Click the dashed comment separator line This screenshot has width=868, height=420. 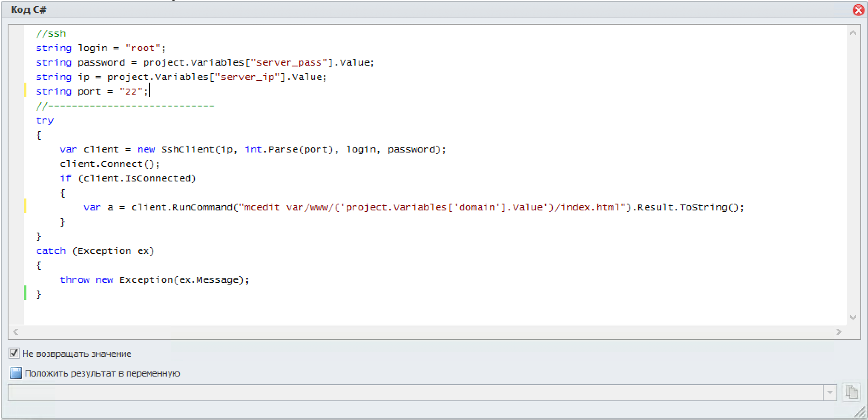pyautogui.click(x=125, y=106)
